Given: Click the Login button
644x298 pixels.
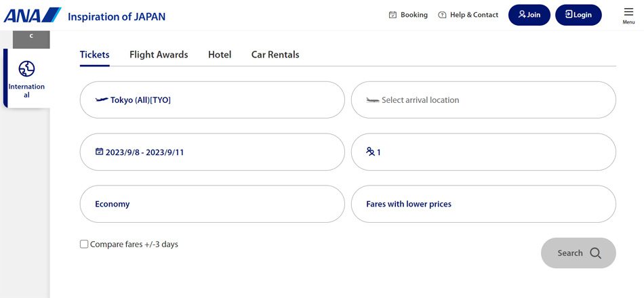Looking at the screenshot, I should [579, 15].
